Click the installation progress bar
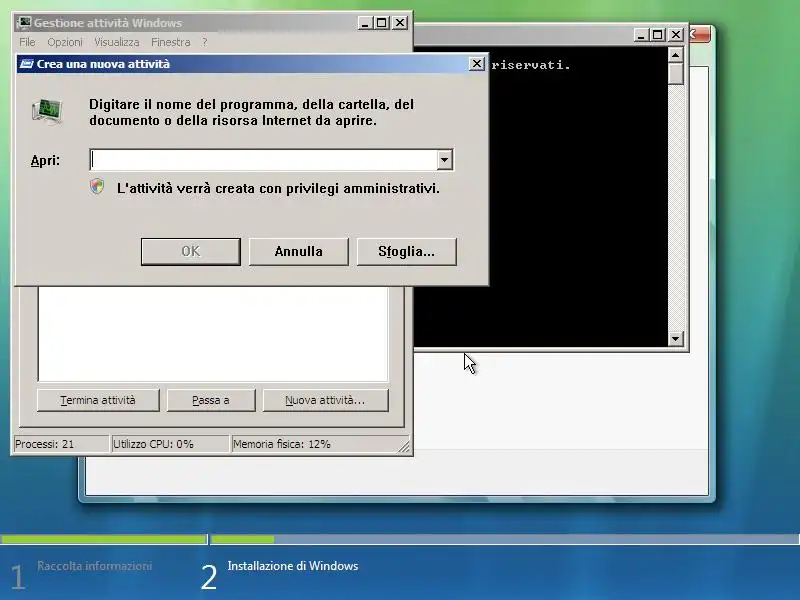 (x=400, y=539)
